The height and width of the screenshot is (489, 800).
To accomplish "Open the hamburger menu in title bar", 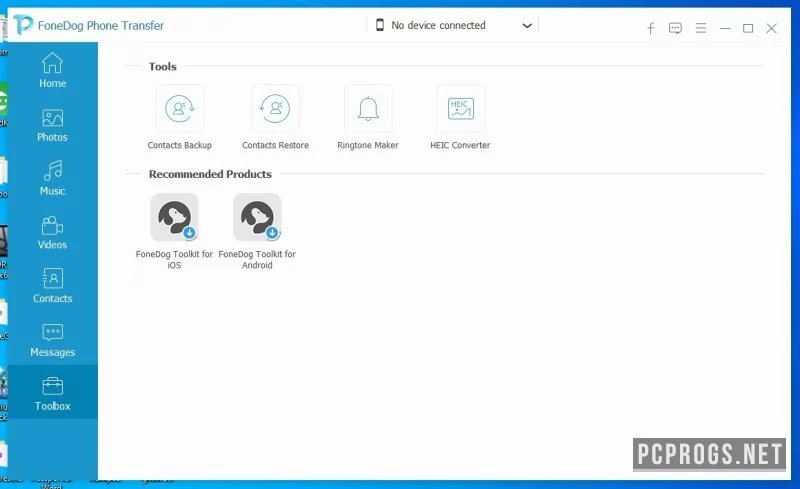I will click(701, 28).
